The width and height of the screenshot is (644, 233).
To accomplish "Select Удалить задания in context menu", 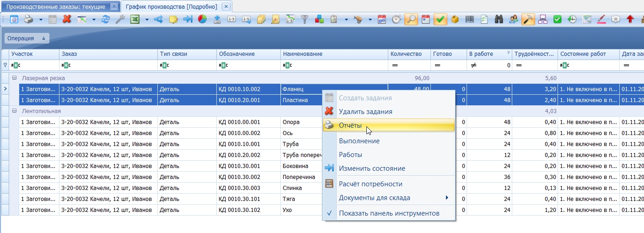I will tap(388, 111).
